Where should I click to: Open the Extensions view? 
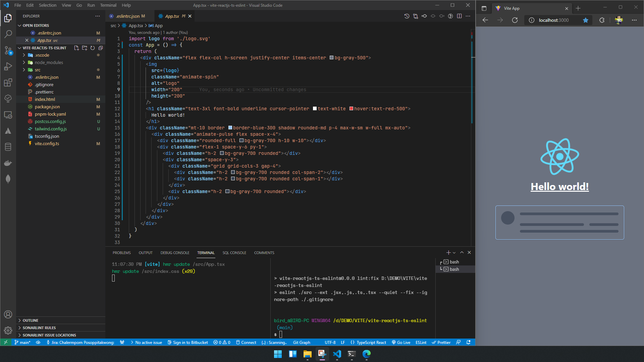pos(8,82)
